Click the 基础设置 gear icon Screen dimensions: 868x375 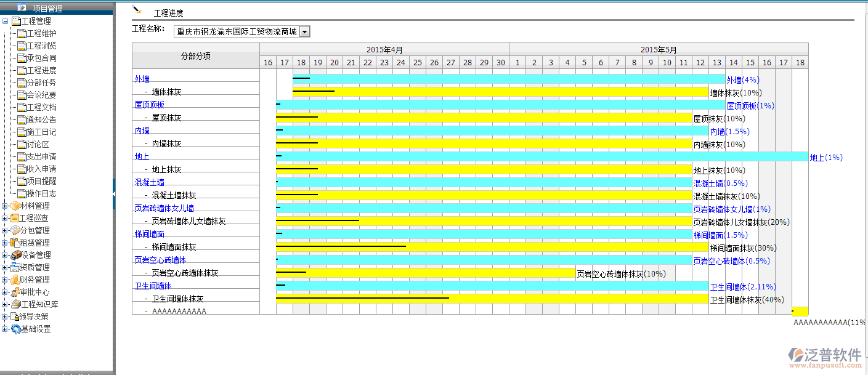pos(15,329)
